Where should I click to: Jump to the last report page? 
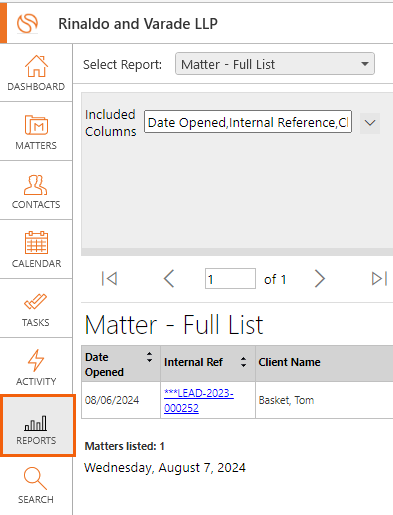[379, 279]
